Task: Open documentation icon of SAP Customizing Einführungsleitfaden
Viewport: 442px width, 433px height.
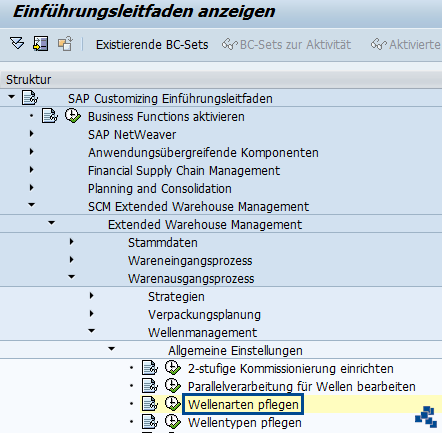Action: point(30,98)
